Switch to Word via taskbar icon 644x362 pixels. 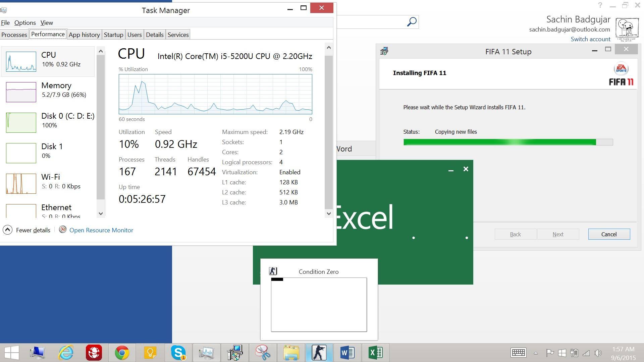347,353
